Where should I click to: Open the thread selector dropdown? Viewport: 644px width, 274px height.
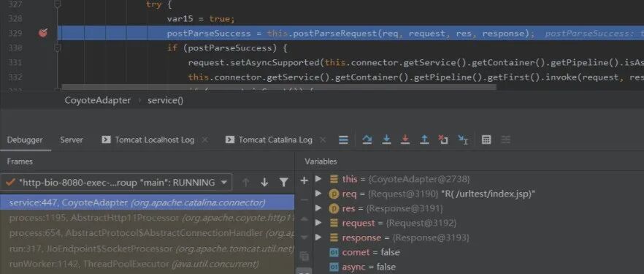[x=116, y=183]
